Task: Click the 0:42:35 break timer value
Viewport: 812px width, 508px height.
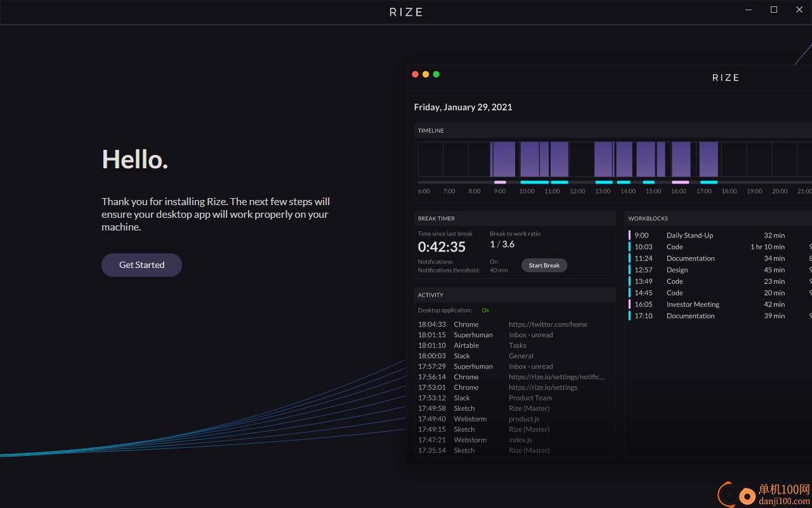Action: [x=442, y=247]
